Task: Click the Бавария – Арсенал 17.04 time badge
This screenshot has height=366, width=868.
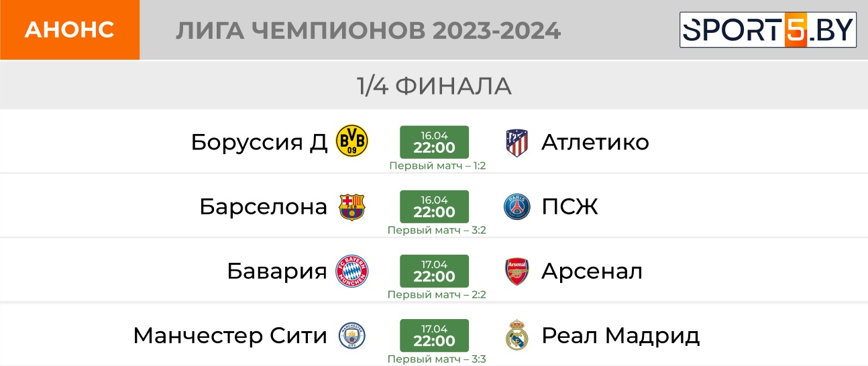Action: (434, 271)
